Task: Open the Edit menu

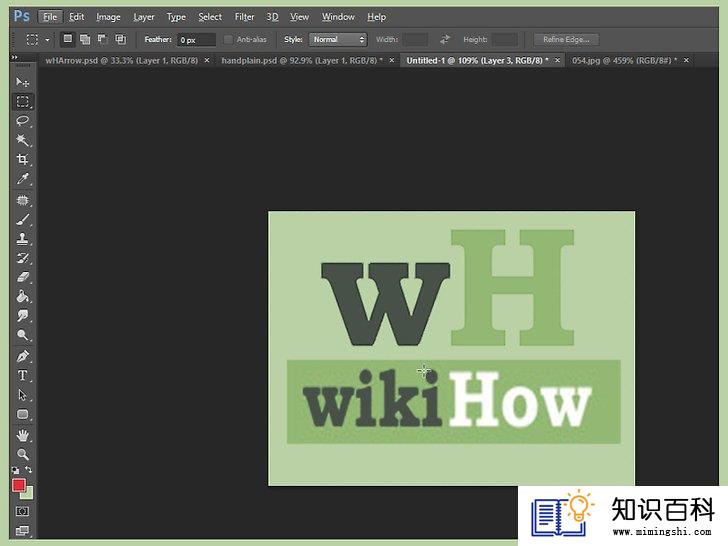Action: click(77, 17)
